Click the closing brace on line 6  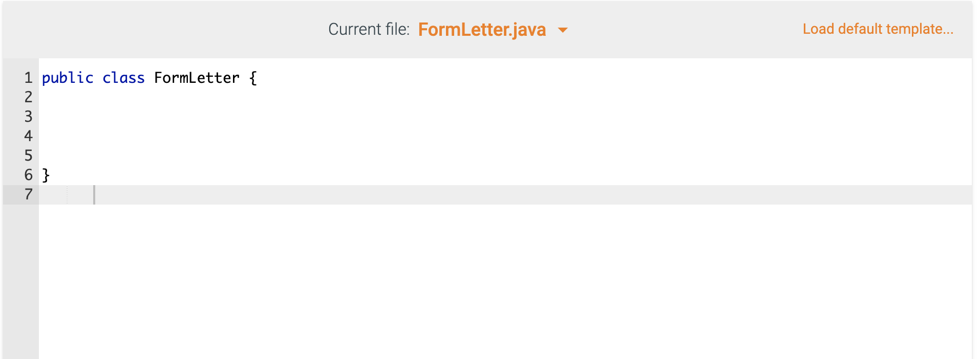(x=46, y=175)
